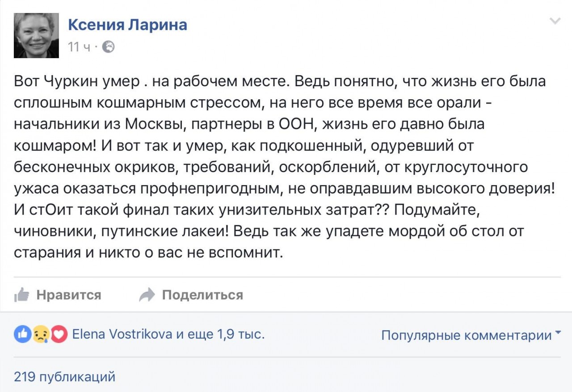Click the Поделиться button label
The image size is (572, 392).
(x=202, y=295)
